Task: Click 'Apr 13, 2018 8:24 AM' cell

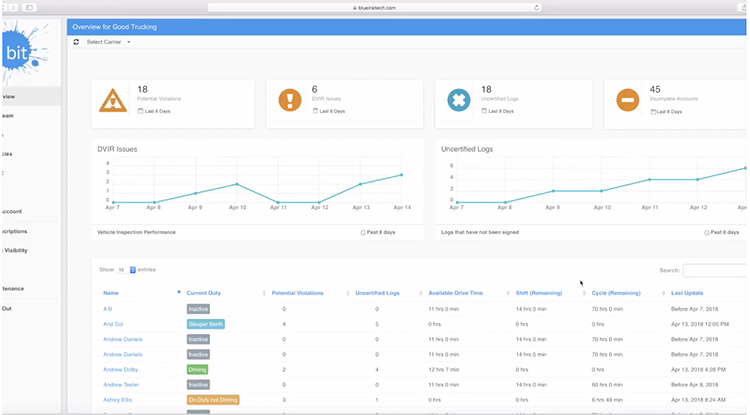Action: point(698,400)
